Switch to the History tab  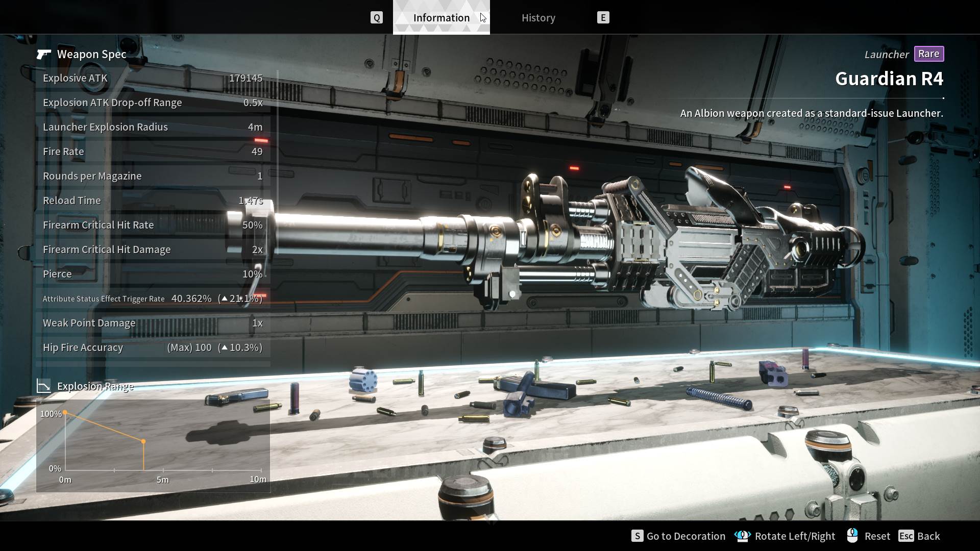(x=538, y=18)
